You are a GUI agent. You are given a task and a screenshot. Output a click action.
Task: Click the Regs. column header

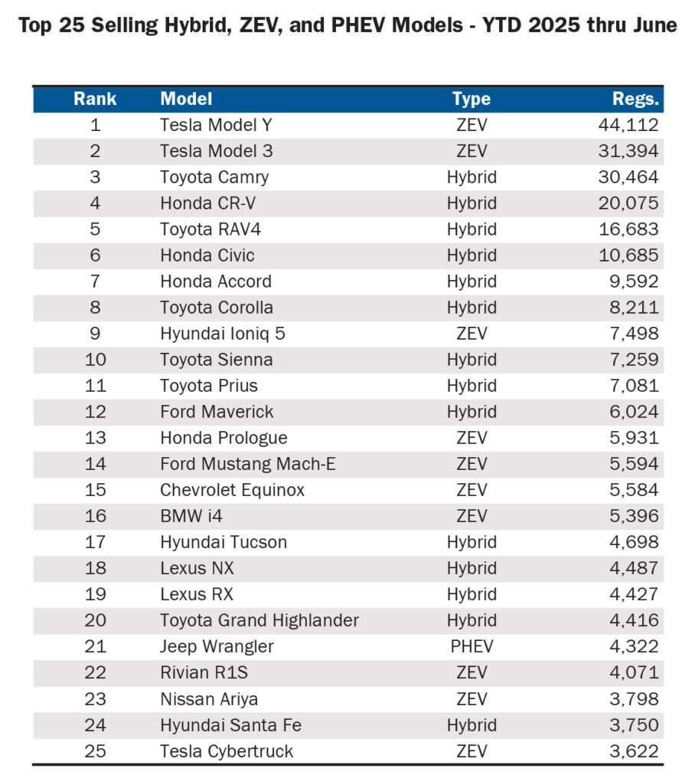click(635, 99)
